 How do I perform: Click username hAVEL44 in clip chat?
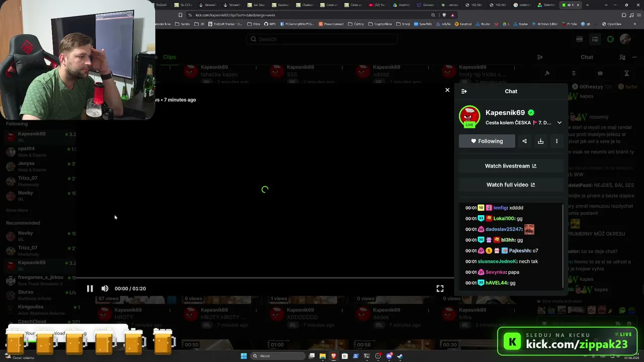point(497,283)
